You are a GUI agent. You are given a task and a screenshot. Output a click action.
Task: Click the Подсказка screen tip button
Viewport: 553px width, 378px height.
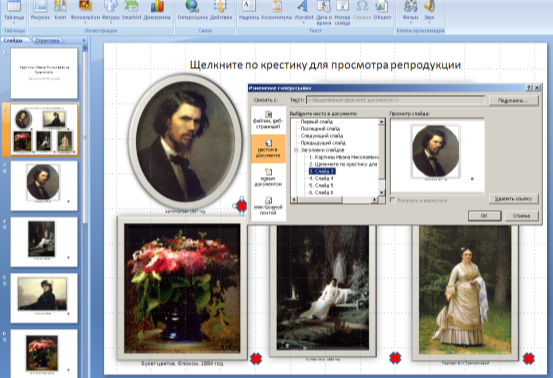coord(513,100)
